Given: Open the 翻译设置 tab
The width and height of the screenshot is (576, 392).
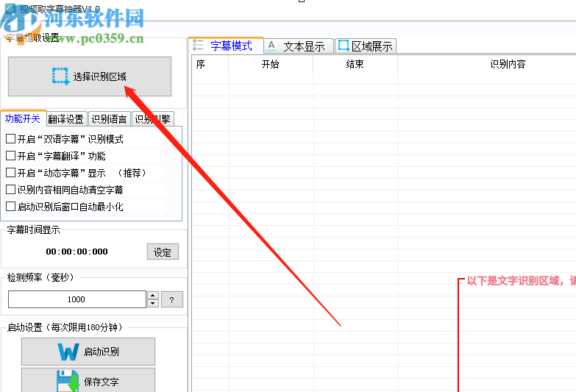Looking at the screenshot, I should coord(66,119).
